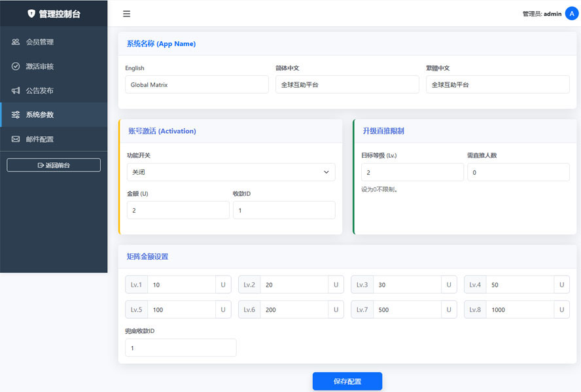Click the 公告发布 megaphone icon in sidebar

(x=16, y=90)
